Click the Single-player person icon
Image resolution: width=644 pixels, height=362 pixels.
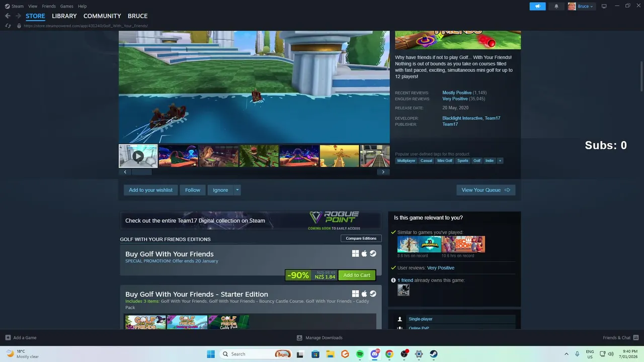[400, 319]
